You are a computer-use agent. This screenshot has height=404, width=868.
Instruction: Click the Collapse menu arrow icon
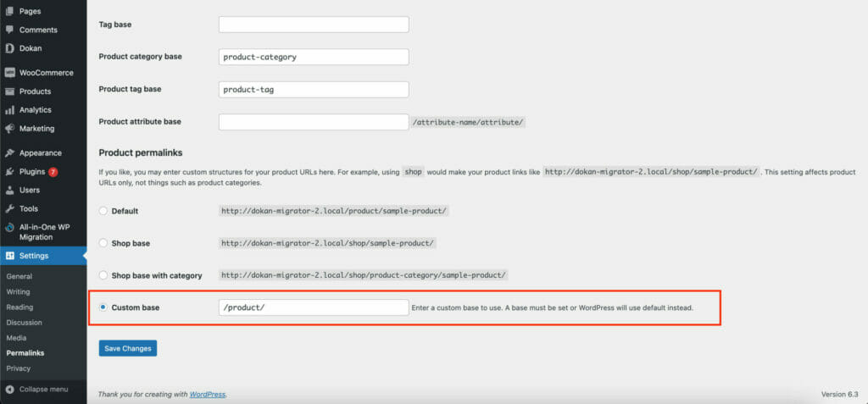(9, 389)
